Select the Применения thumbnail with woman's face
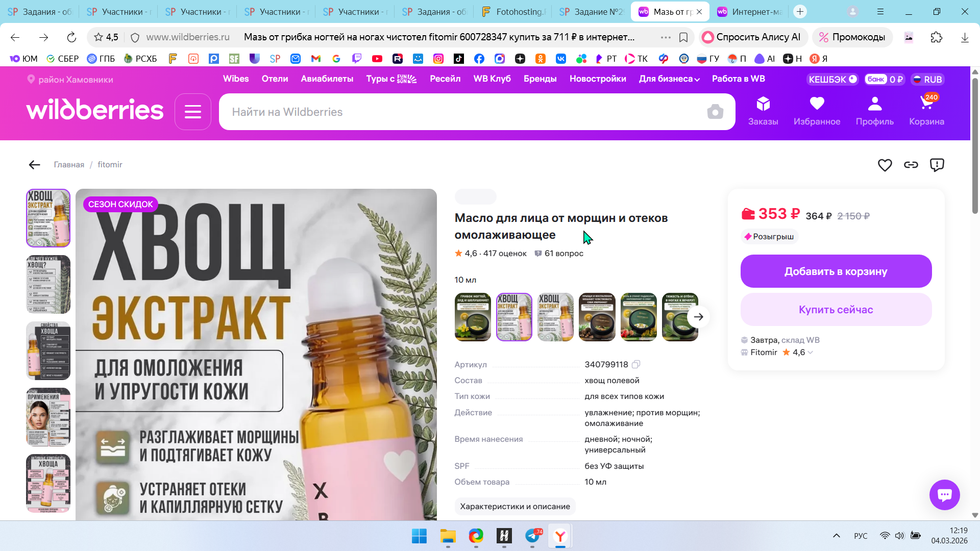 point(48,417)
